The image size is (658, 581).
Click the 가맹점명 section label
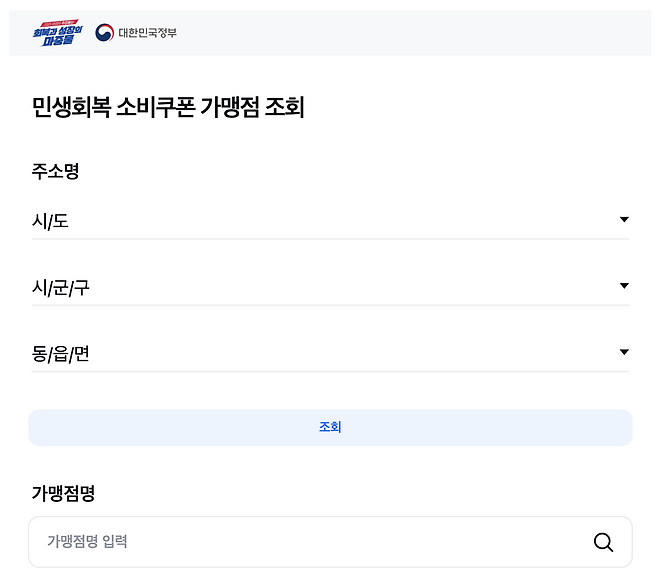(63, 493)
